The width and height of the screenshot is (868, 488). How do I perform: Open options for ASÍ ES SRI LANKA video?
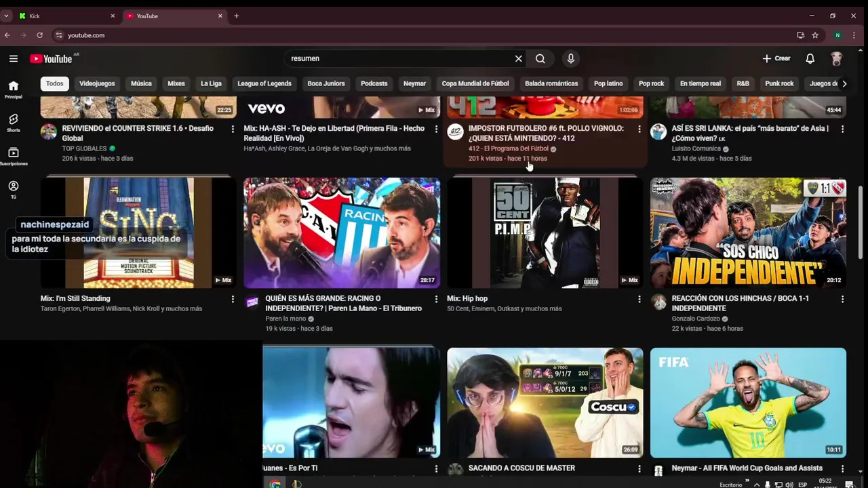click(842, 129)
